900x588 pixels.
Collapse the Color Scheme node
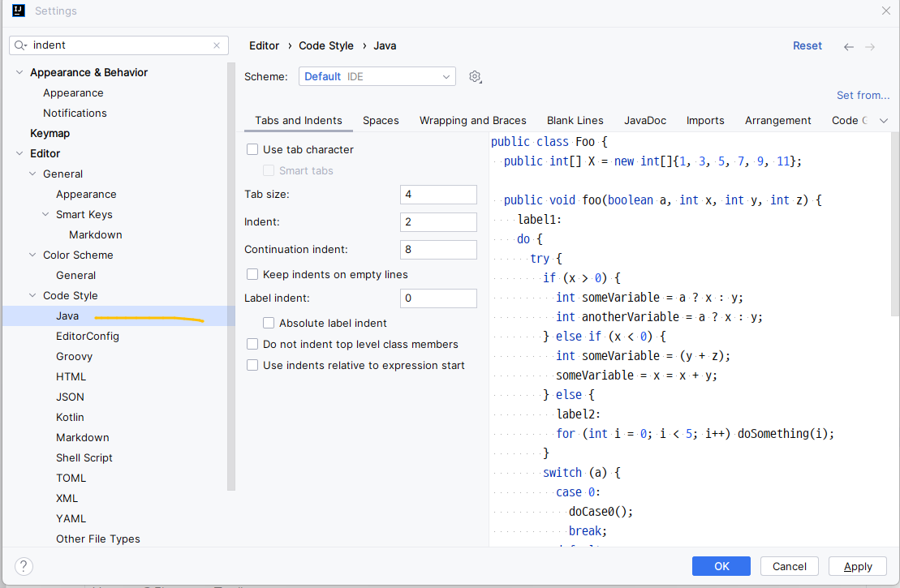point(32,255)
